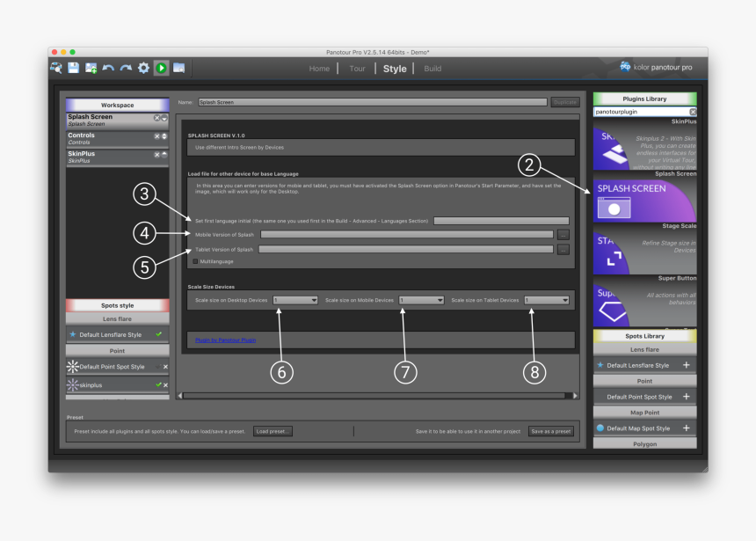
Task: Move Splash Screen plugin down in workspace
Action: tap(164, 118)
